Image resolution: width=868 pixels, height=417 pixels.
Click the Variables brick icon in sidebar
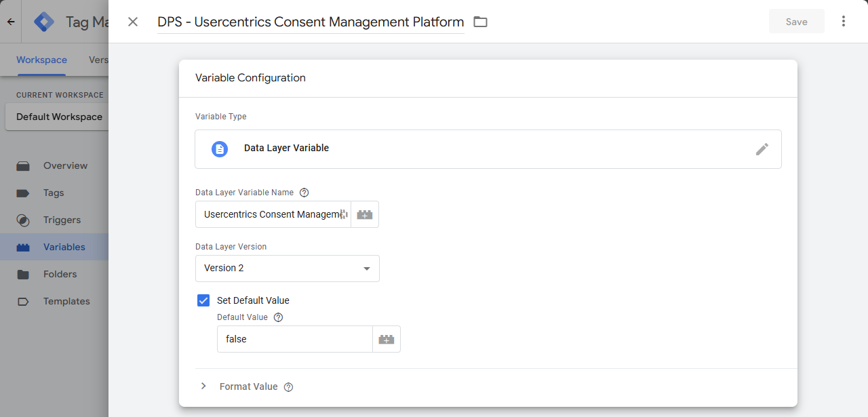23,247
